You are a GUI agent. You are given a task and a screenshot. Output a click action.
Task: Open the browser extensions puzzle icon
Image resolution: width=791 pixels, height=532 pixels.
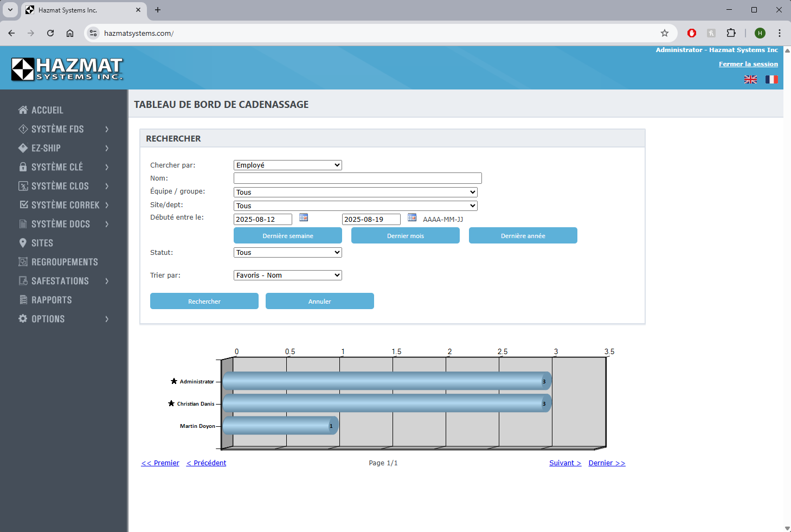731,33
